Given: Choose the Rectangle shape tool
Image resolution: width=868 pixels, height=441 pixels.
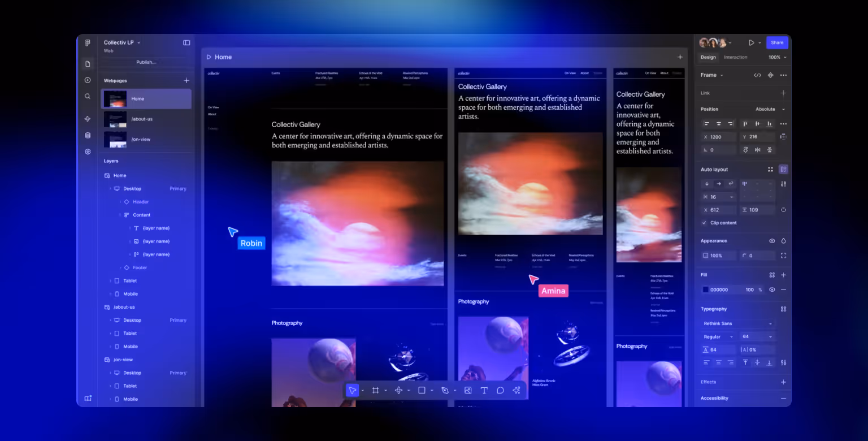Looking at the screenshot, I should pos(421,390).
